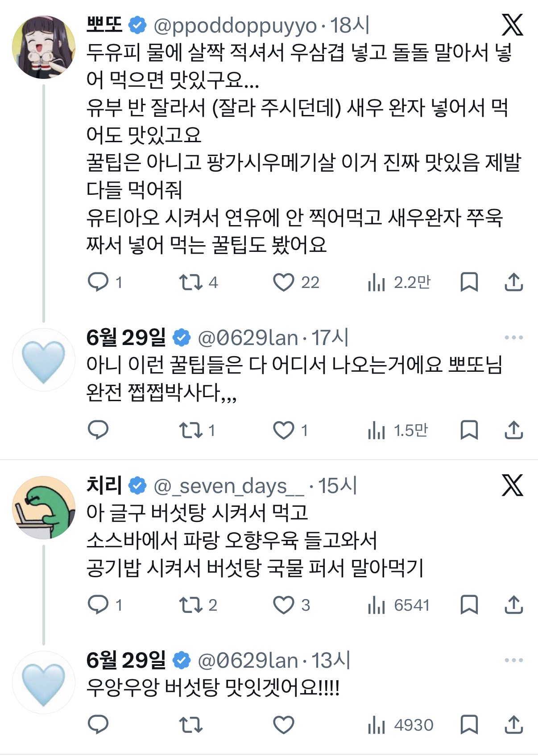Bookmark the 17시 reply from 6월 29일
This screenshot has width=538, height=756.
click(469, 430)
